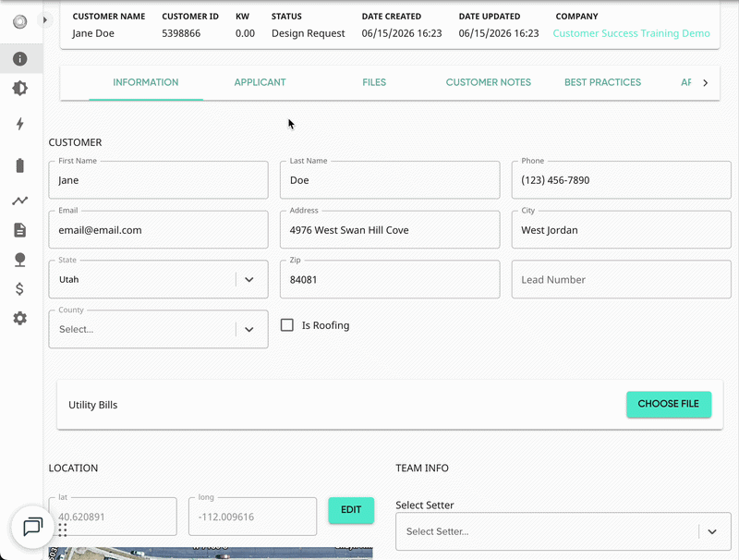The height and width of the screenshot is (560, 739).
Task: Open the BEST PRACTICES tab
Action: (603, 82)
